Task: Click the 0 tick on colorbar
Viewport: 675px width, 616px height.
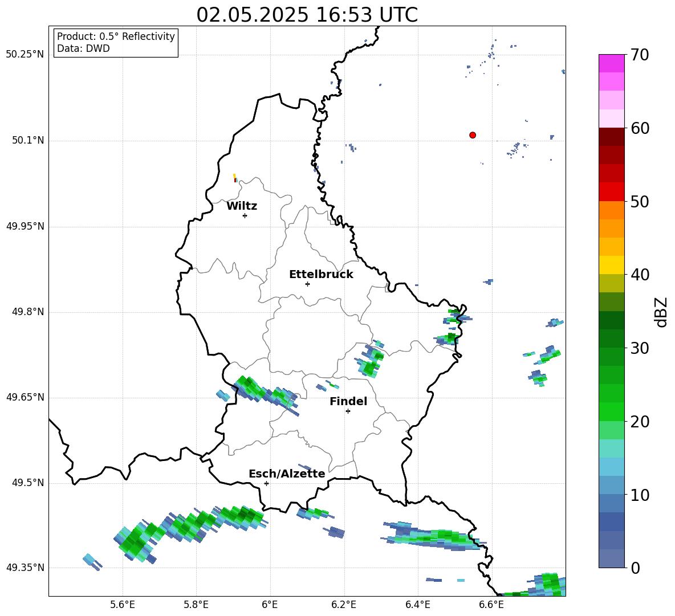Action: coord(635,568)
